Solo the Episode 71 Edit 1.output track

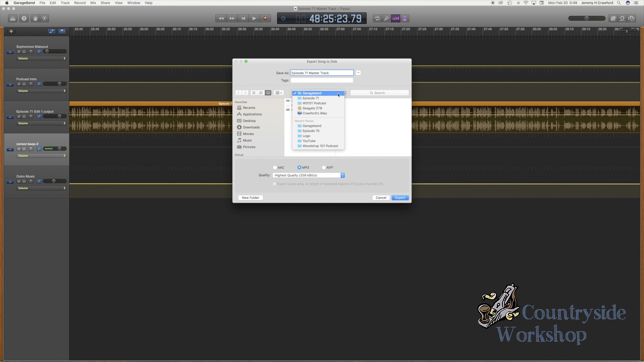[24, 117]
